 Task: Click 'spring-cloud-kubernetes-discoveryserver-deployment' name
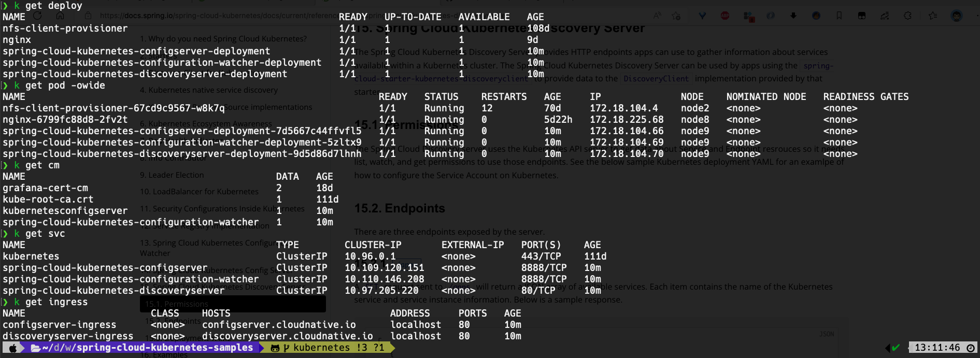(x=145, y=74)
